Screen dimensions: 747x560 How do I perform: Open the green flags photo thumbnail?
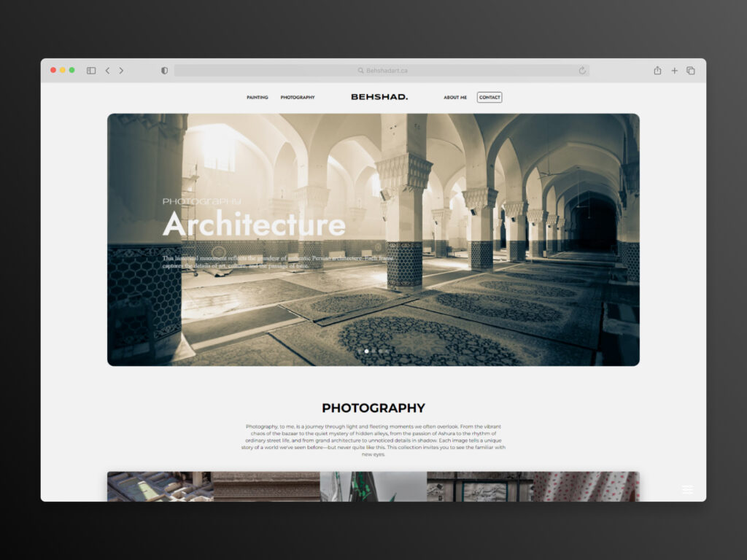373,486
